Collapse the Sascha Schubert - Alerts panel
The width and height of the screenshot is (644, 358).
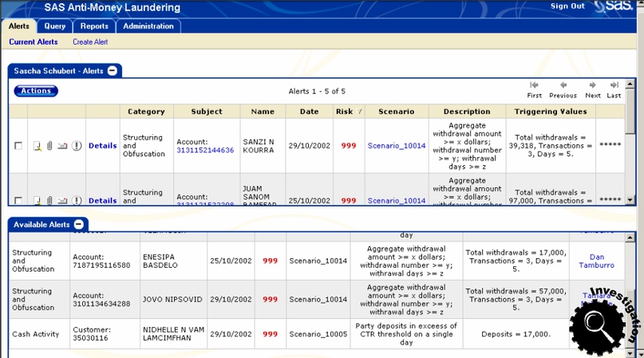(113, 71)
